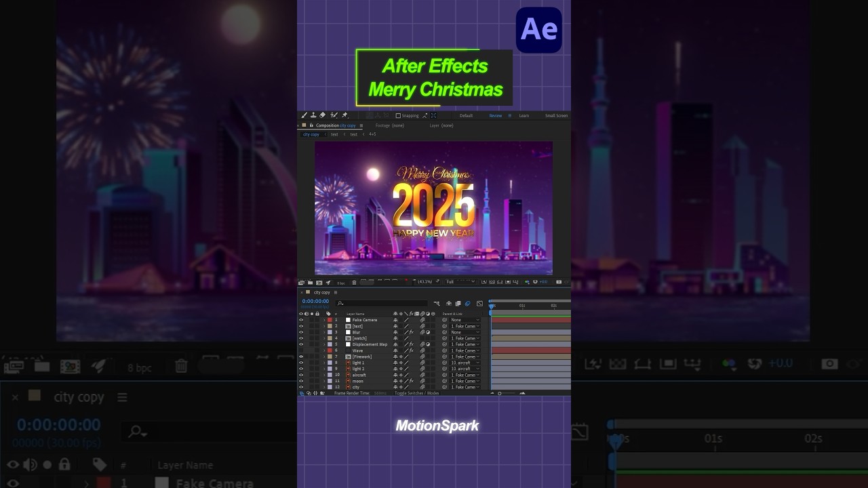Click the lock icon beside Composition tab
The height and width of the screenshot is (488, 868).
pos(311,125)
